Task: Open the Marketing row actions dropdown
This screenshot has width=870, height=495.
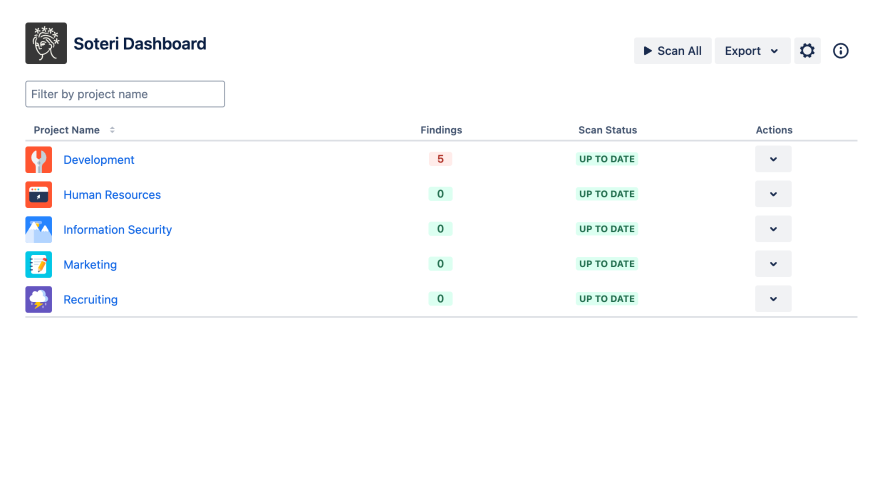Action: click(x=773, y=264)
